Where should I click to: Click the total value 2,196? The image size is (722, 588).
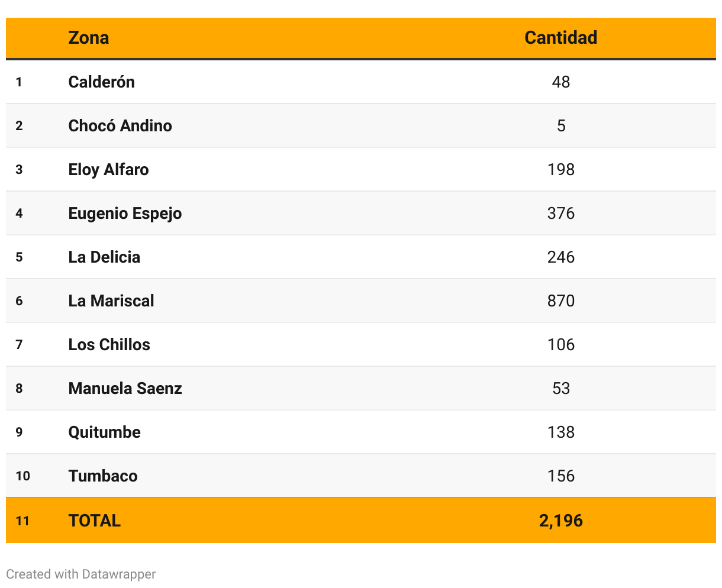pyautogui.click(x=560, y=521)
